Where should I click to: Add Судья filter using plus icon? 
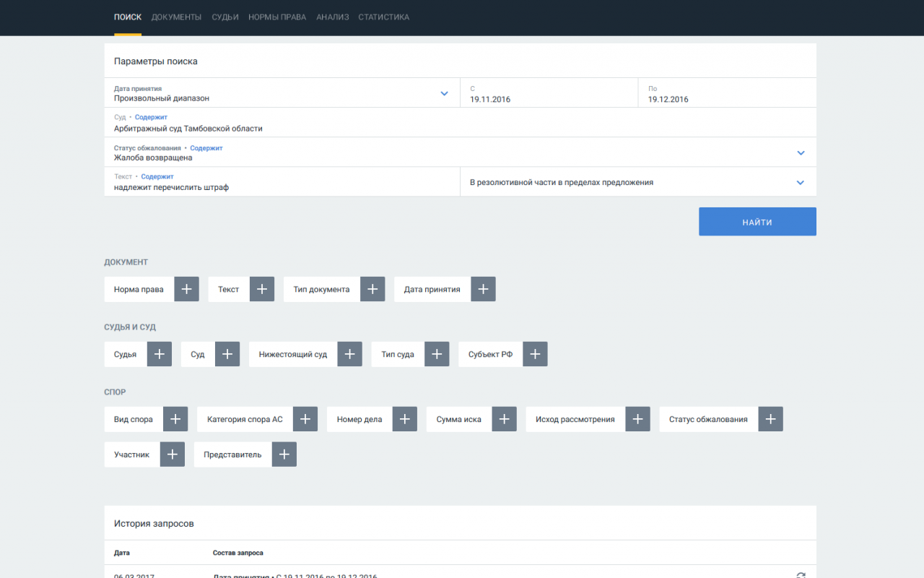click(x=160, y=354)
